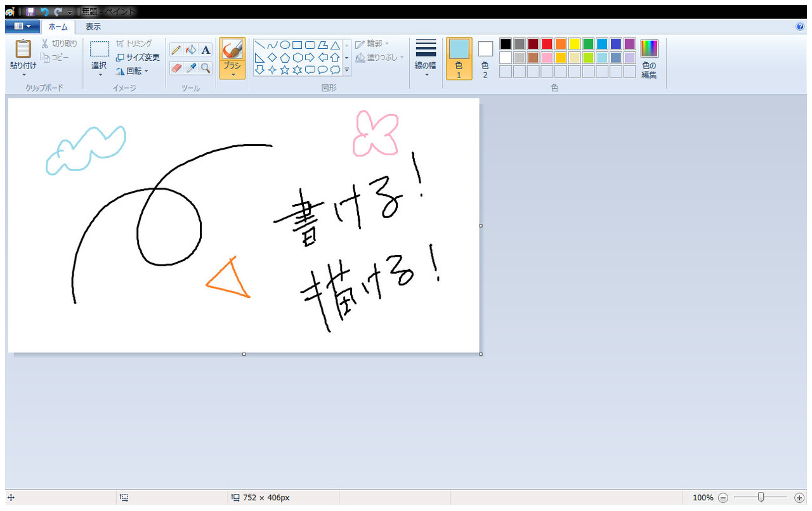Select the Eraser tool
The image size is (812, 511).
tap(176, 68)
